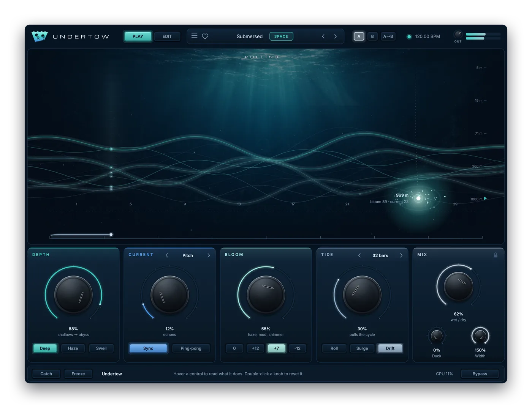Viewport: 532px width, 408px height.
Task: Click the DEPTH knob
Action: pyautogui.click(x=73, y=294)
